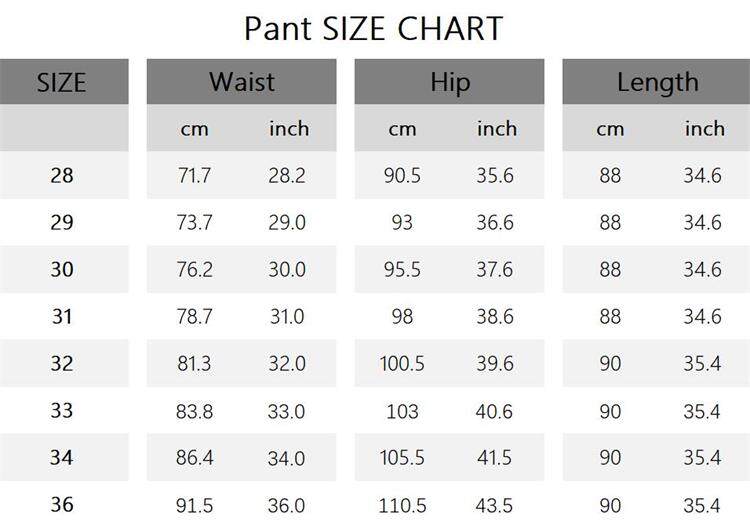Click waist value 33.0 inch
Image resolution: width=750 pixels, height=525 pixels.
click(x=286, y=411)
